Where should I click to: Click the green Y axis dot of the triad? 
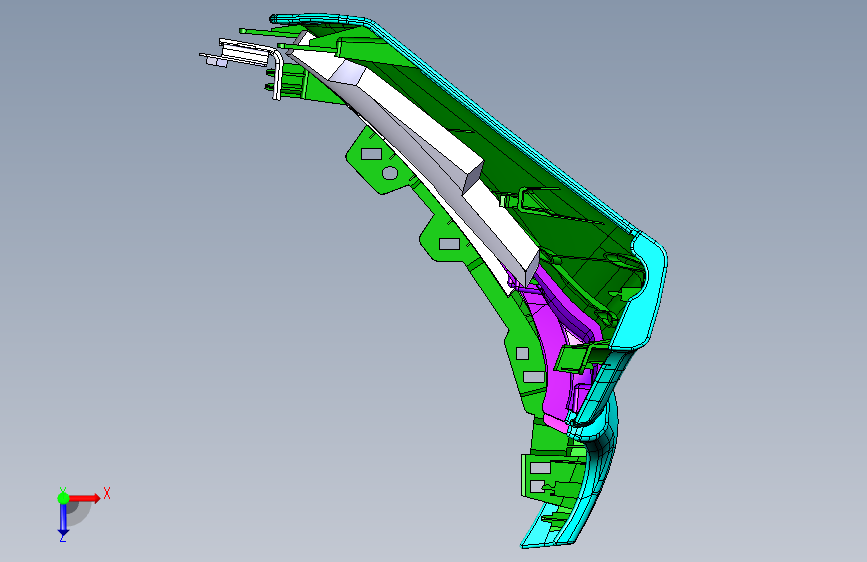point(63,498)
